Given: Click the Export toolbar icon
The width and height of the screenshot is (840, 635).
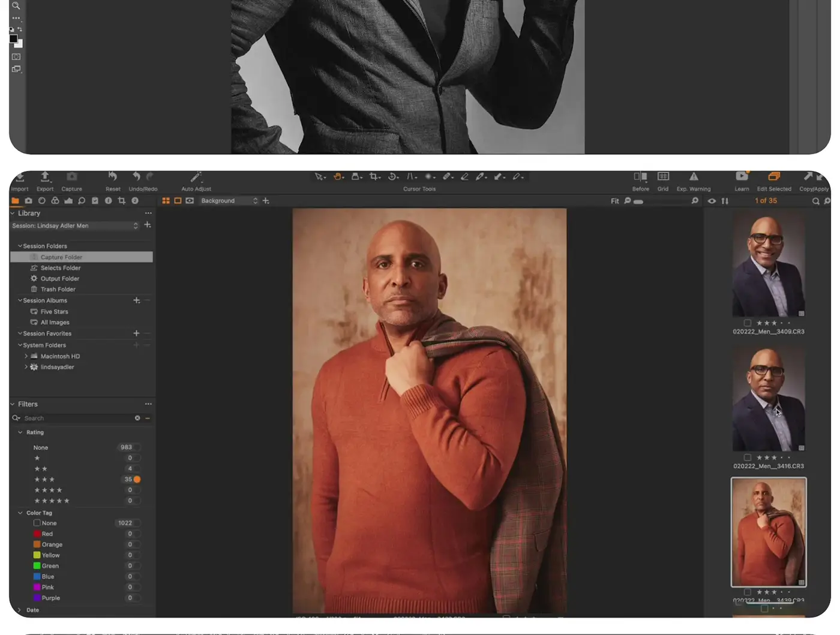Looking at the screenshot, I should (45, 176).
